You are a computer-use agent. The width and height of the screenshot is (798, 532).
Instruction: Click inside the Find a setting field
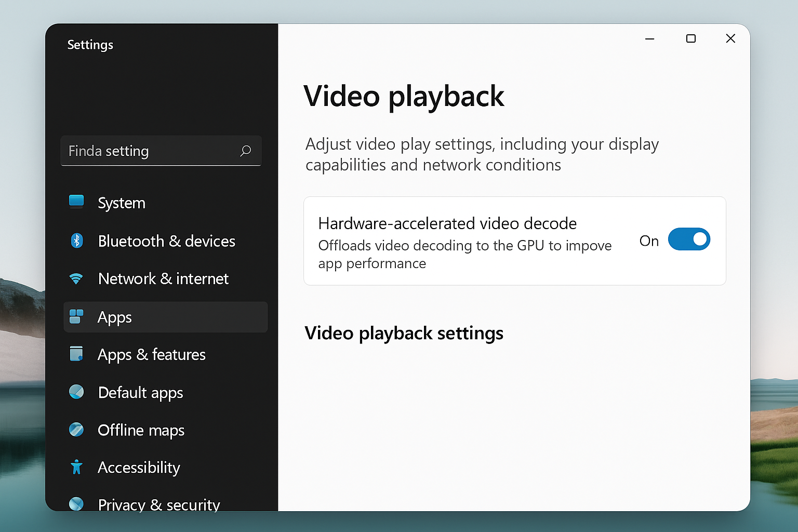coord(145,151)
